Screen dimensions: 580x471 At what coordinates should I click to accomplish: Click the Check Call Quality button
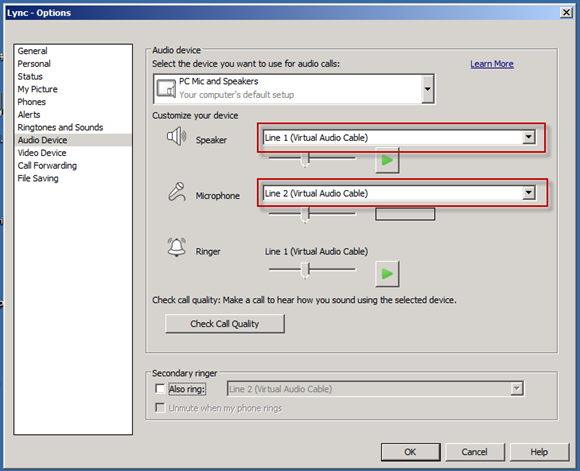[x=225, y=324]
